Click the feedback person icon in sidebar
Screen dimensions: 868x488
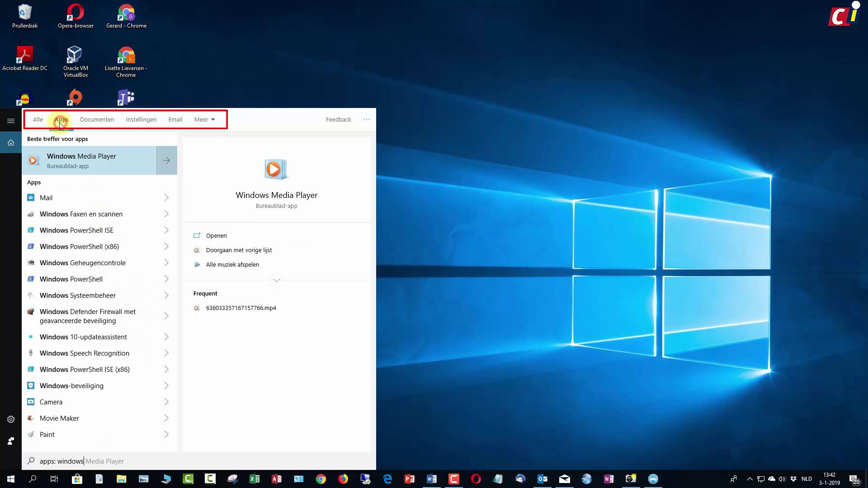point(11,441)
